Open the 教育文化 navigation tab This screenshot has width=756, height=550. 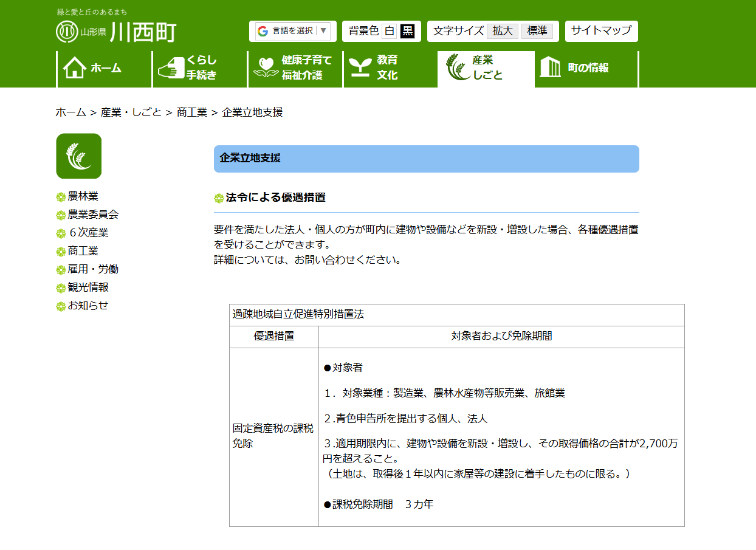pyautogui.click(x=390, y=69)
